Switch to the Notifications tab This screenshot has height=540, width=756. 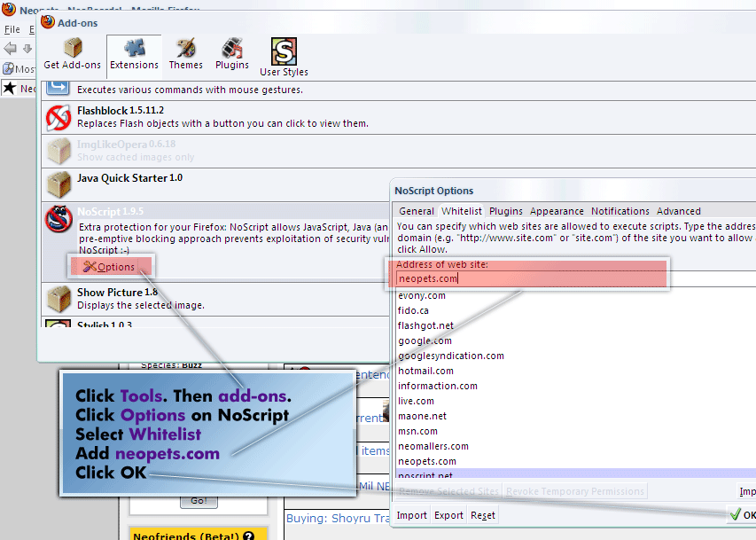pyautogui.click(x=620, y=211)
